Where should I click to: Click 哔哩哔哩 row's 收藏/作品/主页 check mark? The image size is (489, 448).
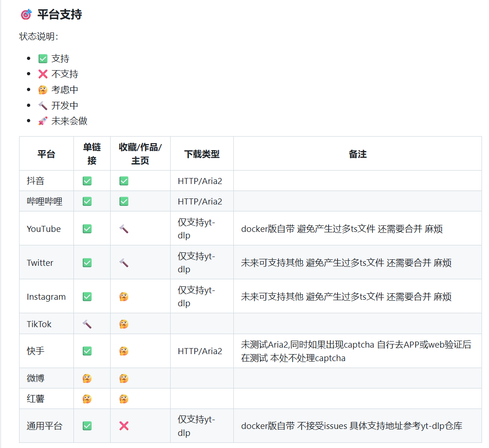[x=124, y=201]
